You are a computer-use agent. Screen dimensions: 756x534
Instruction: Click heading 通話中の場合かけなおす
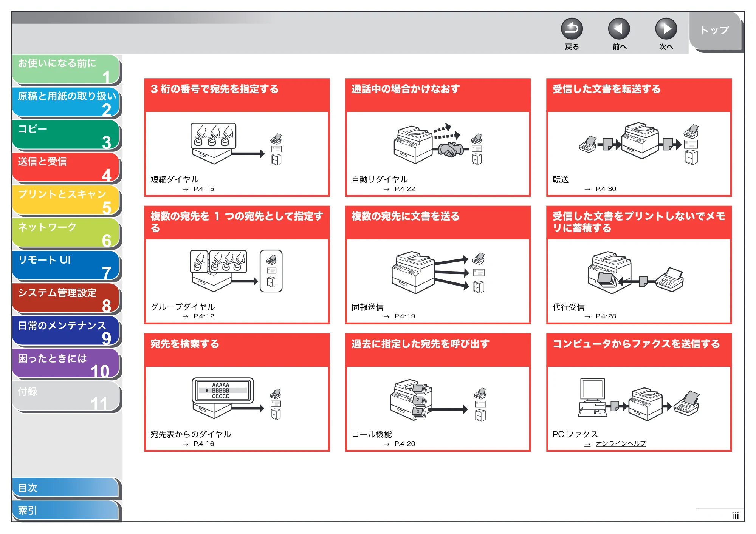pyautogui.click(x=406, y=89)
